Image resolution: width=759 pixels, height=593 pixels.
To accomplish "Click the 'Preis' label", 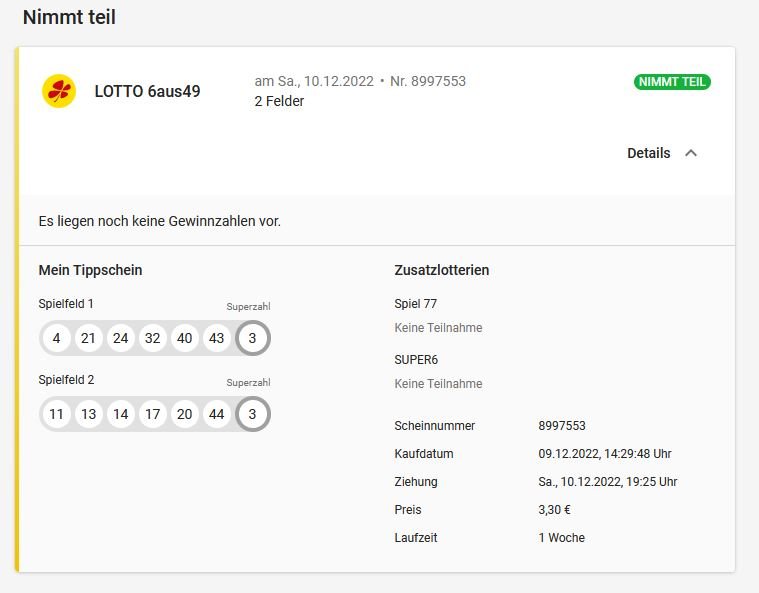I will [408, 510].
